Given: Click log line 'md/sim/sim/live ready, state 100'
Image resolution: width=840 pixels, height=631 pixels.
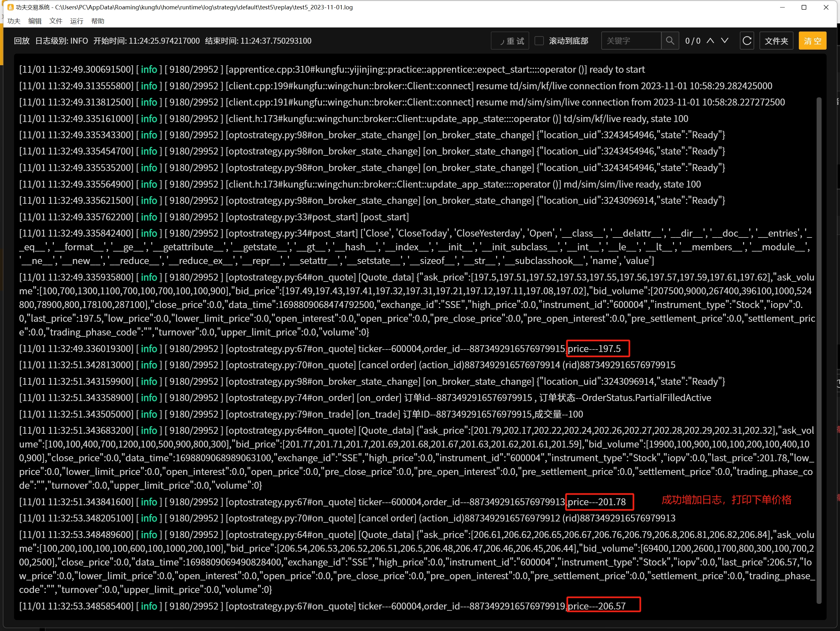Looking at the screenshot, I should pyautogui.click(x=360, y=184).
